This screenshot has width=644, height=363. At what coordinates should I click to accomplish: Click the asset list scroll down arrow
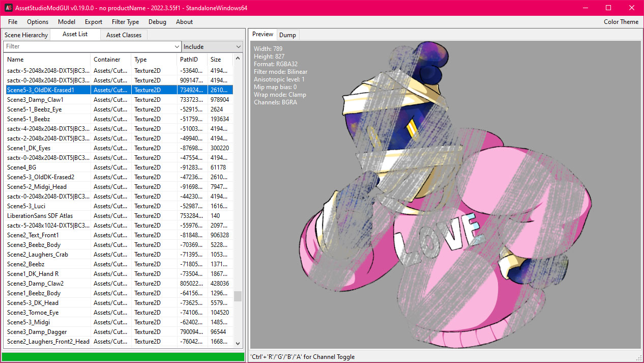pos(238,344)
